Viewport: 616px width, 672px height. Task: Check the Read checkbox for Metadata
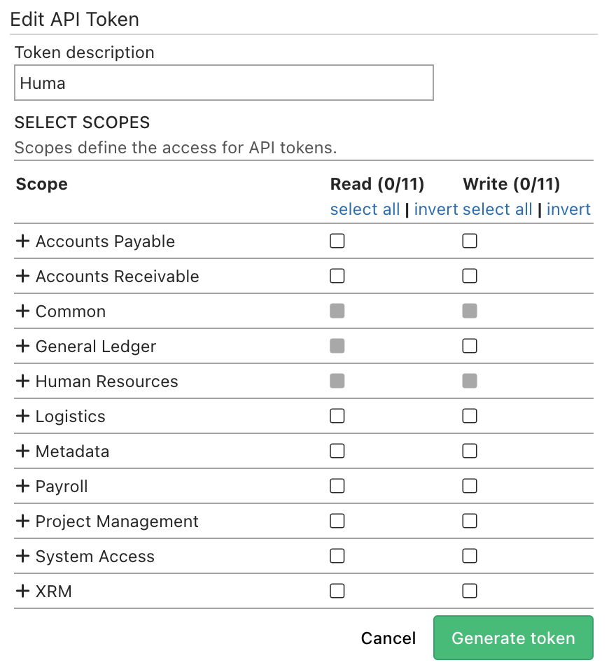[337, 451]
